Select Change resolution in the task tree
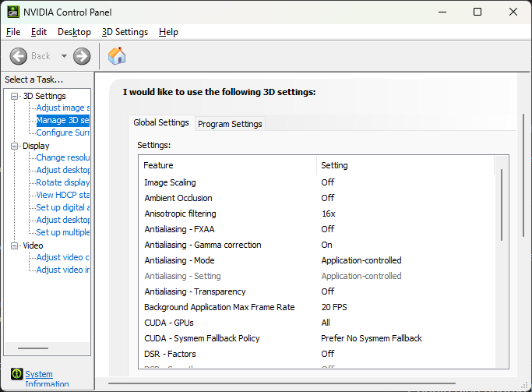 [x=62, y=157]
